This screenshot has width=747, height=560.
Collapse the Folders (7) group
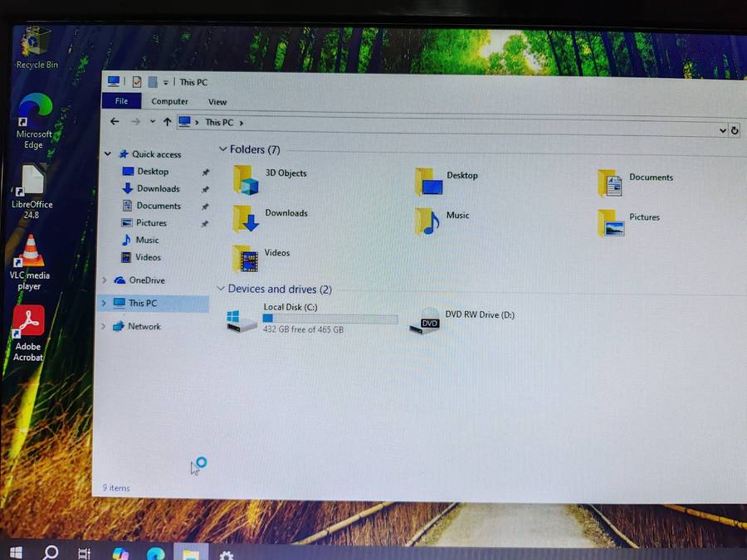[x=222, y=149]
